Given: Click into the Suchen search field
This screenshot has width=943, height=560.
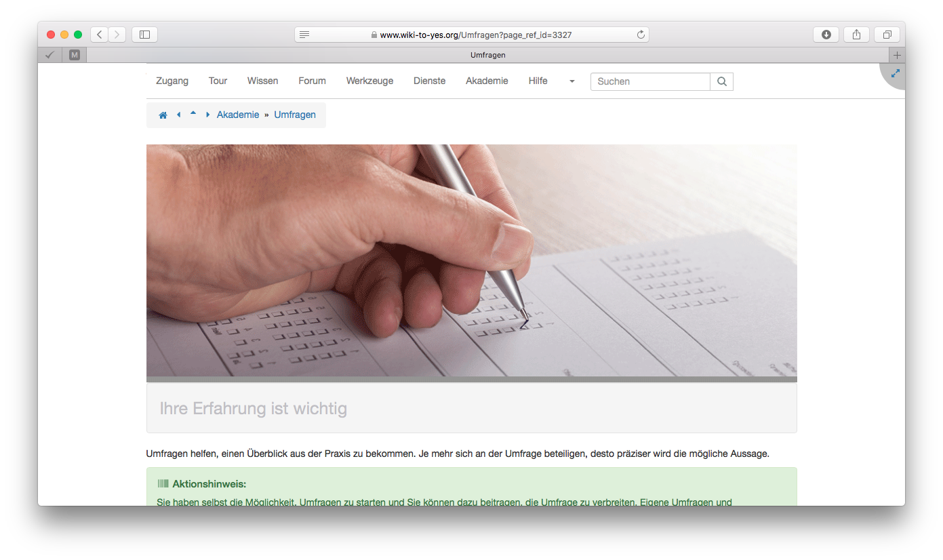Looking at the screenshot, I should click(649, 81).
